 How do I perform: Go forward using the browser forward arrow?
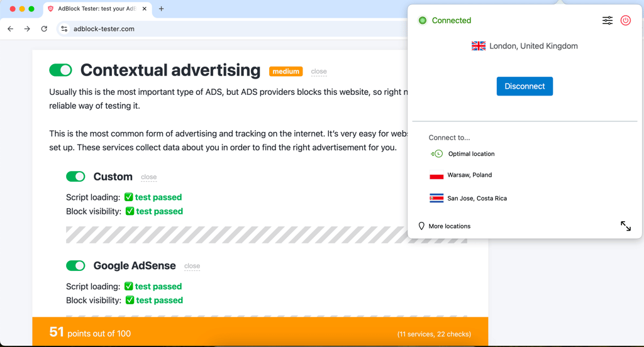tap(27, 29)
